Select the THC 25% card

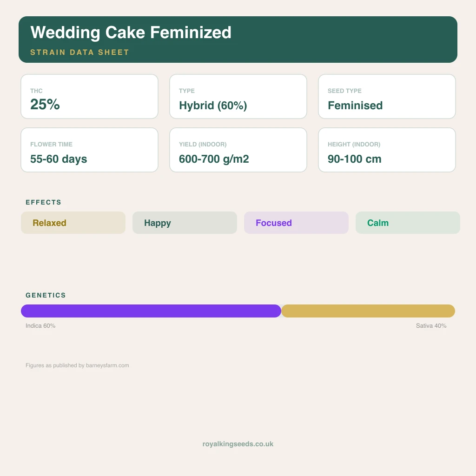point(89,97)
